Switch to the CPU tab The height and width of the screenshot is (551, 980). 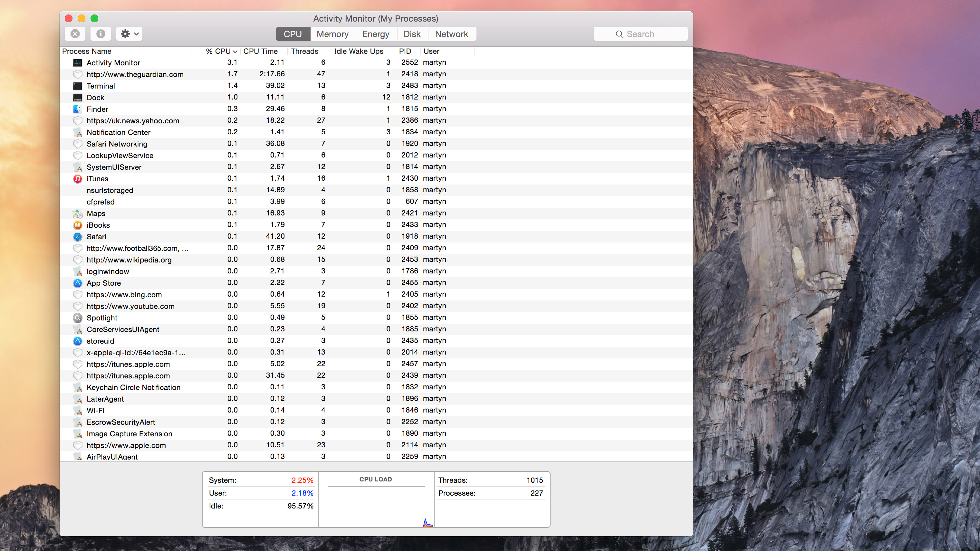pyautogui.click(x=293, y=34)
